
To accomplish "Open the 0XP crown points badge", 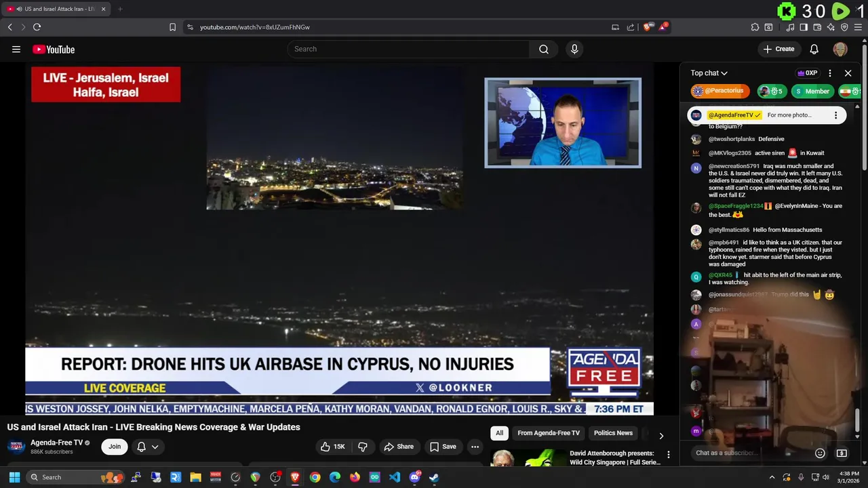I will click(807, 73).
